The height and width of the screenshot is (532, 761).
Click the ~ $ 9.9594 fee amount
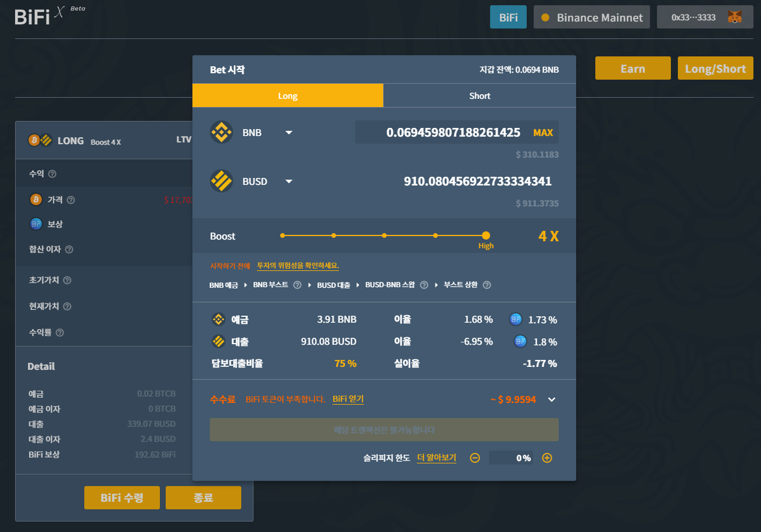click(x=513, y=399)
